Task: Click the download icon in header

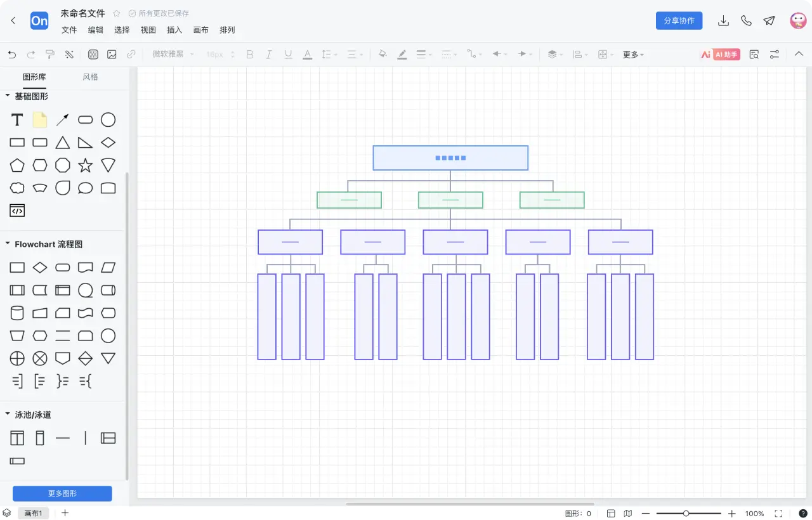Action: 723,21
